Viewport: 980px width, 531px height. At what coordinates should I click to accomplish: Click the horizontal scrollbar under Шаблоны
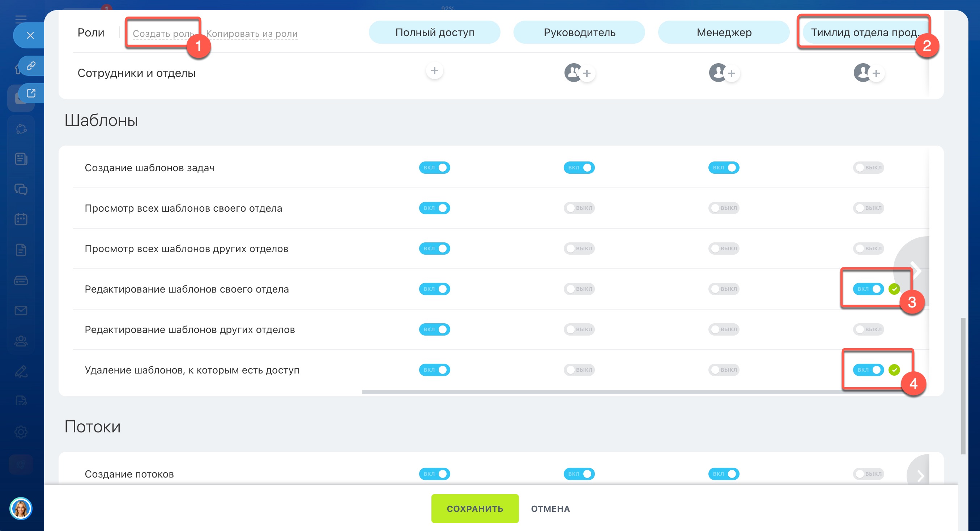pyautogui.click(x=609, y=392)
